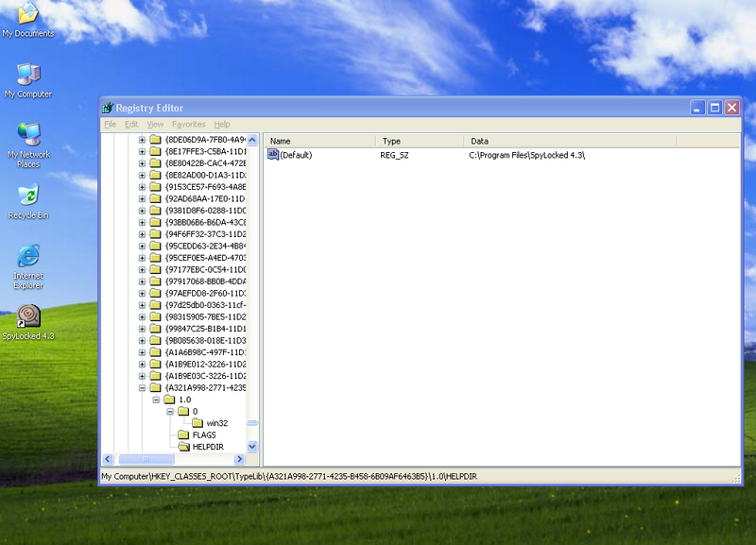Click the {A1B9E012-3226 folder icon
The height and width of the screenshot is (545, 756).
pyautogui.click(x=155, y=364)
